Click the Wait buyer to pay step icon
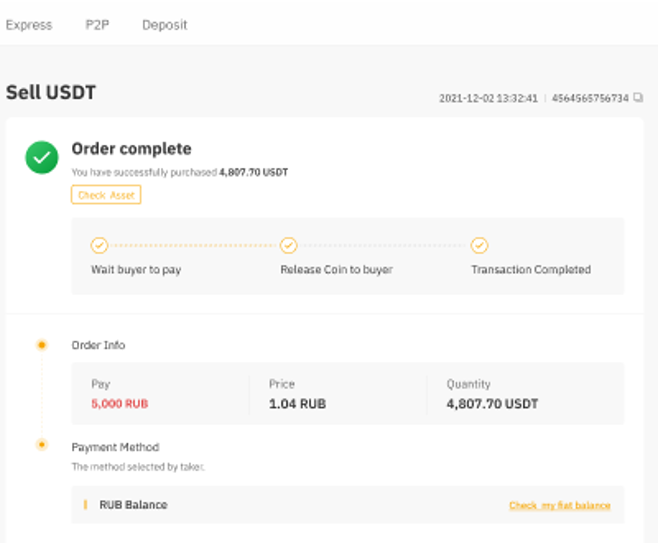663x543 pixels. pyautogui.click(x=99, y=245)
